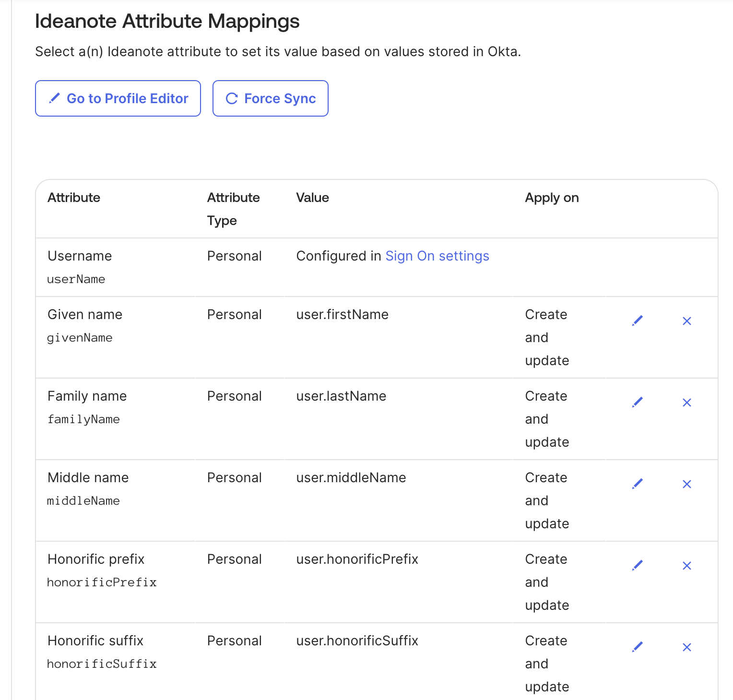Select the user.lastName value
This screenshot has height=700, width=733.
pos(341,396)
